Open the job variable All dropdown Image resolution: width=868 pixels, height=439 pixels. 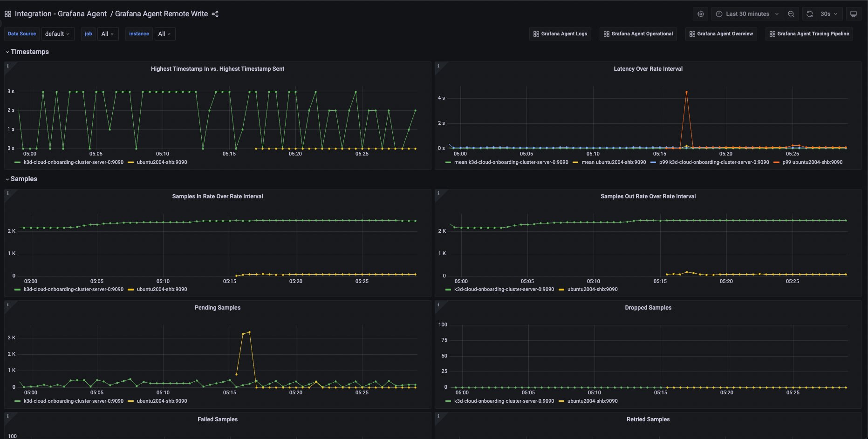108,34
